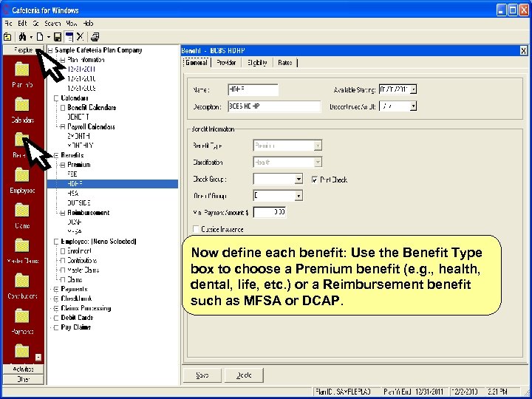Screen dimensions: 532x399
Task: Open the Check Group dropdown
Action: tap(299, 179)
